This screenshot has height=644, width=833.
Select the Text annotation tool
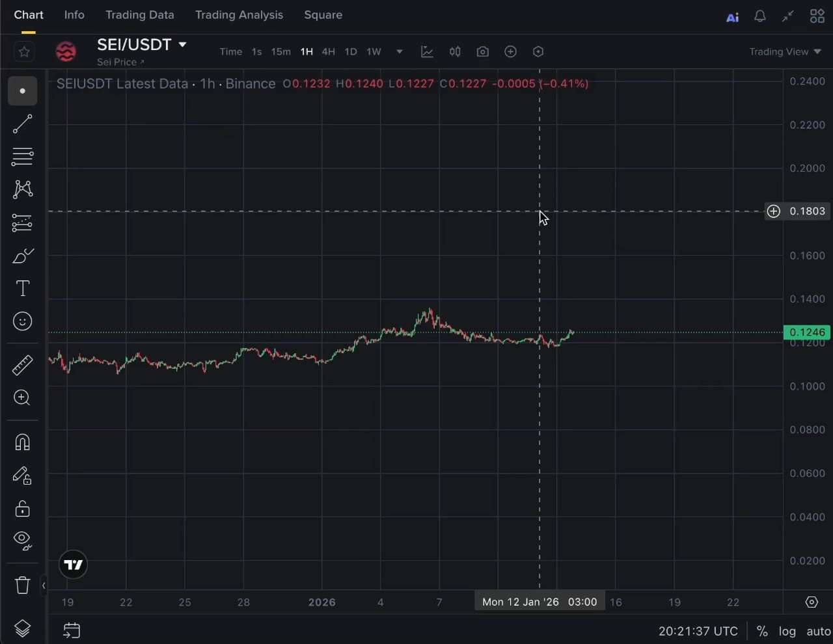[22, 288]
